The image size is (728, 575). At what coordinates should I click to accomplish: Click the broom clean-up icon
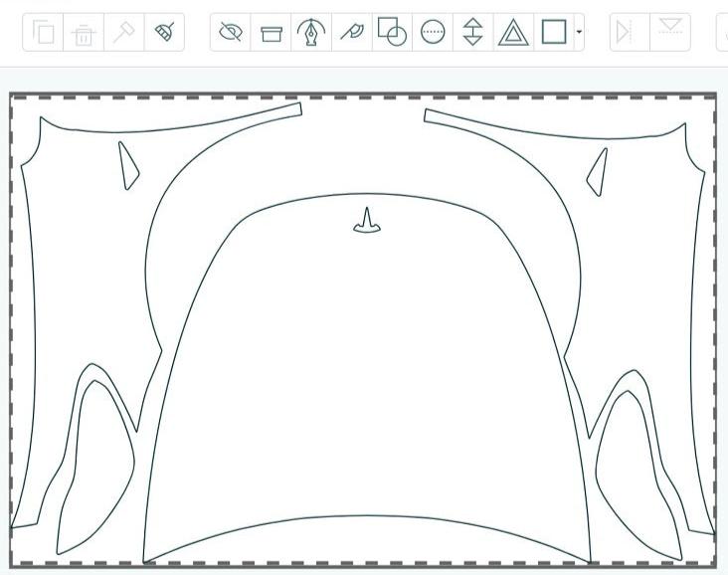click(x=164, y=33)
